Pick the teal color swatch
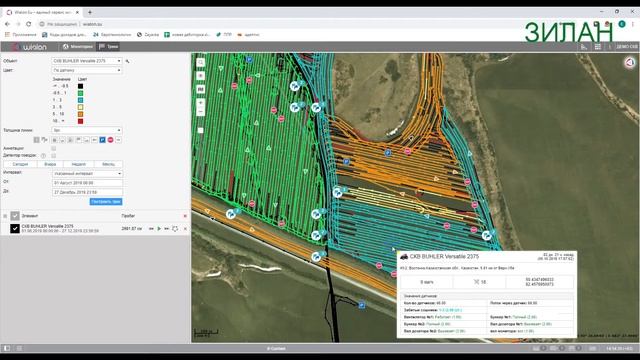 click(x=80, y=100)
